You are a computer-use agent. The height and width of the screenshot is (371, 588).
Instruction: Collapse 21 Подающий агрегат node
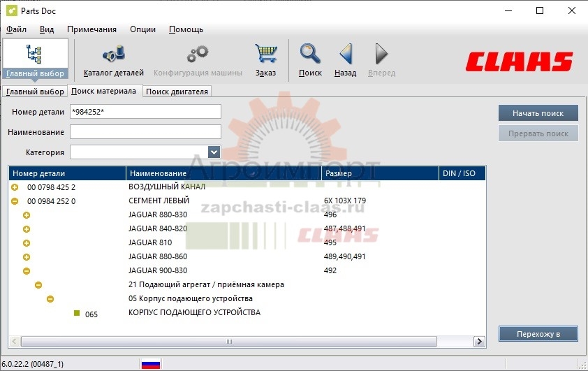(x=38, y=285)
